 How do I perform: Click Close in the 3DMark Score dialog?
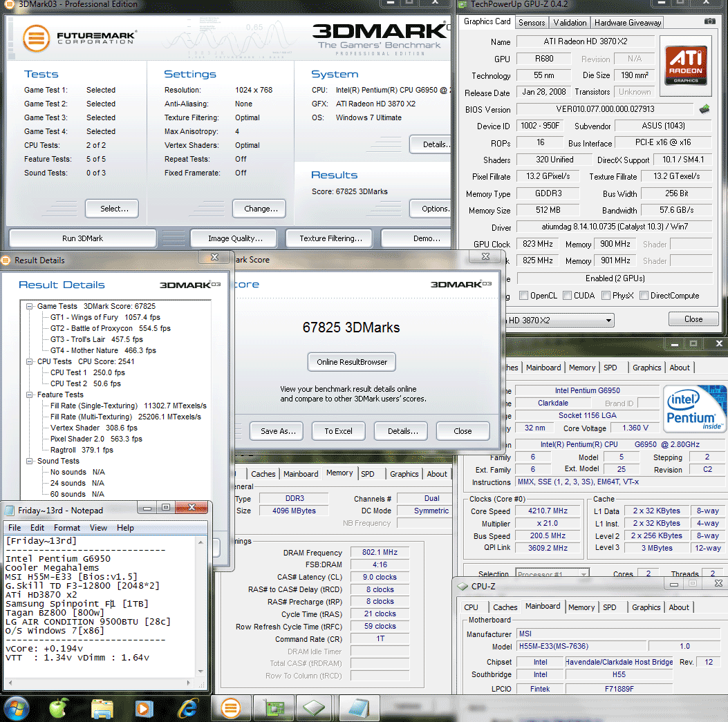tap(463, 432)
